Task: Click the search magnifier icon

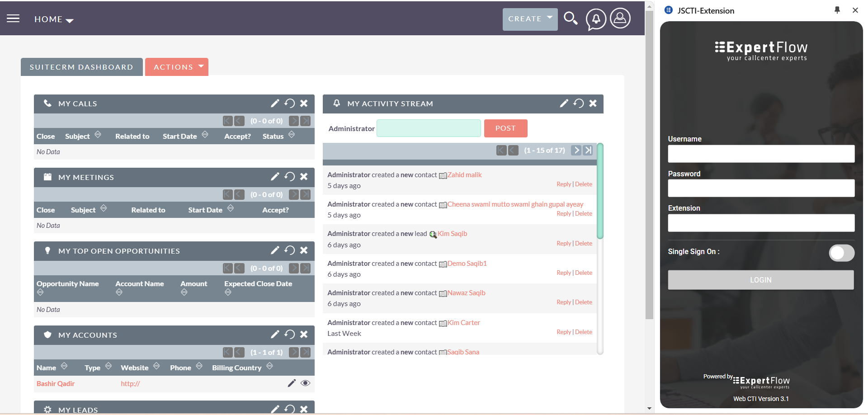Action: pos(571,19)
